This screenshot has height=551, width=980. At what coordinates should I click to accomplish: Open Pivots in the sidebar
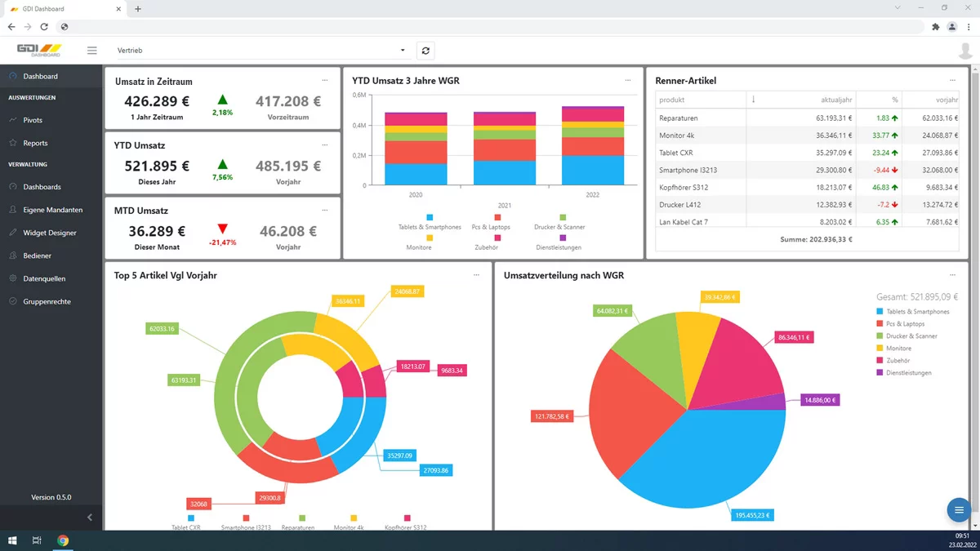coord(33,120)
